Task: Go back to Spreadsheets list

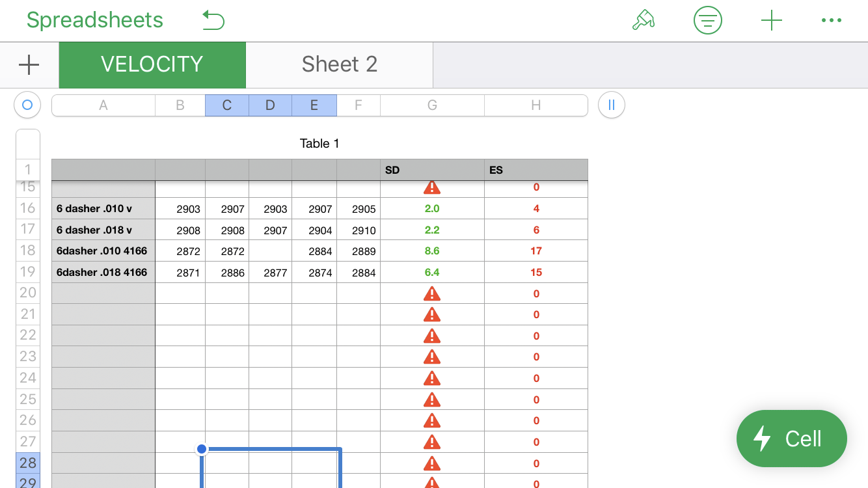Action: pyautogui.click(x=95, y=20)
